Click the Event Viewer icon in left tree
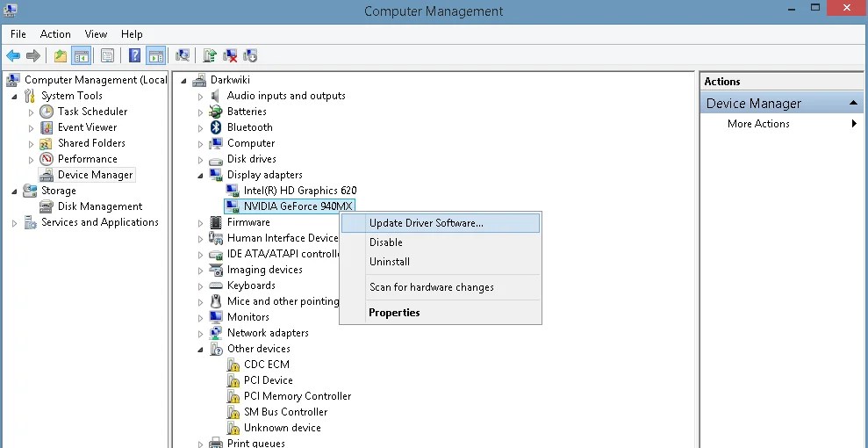Image resolution: width=868 pixels, height=448 pixels. pos(47,127)
